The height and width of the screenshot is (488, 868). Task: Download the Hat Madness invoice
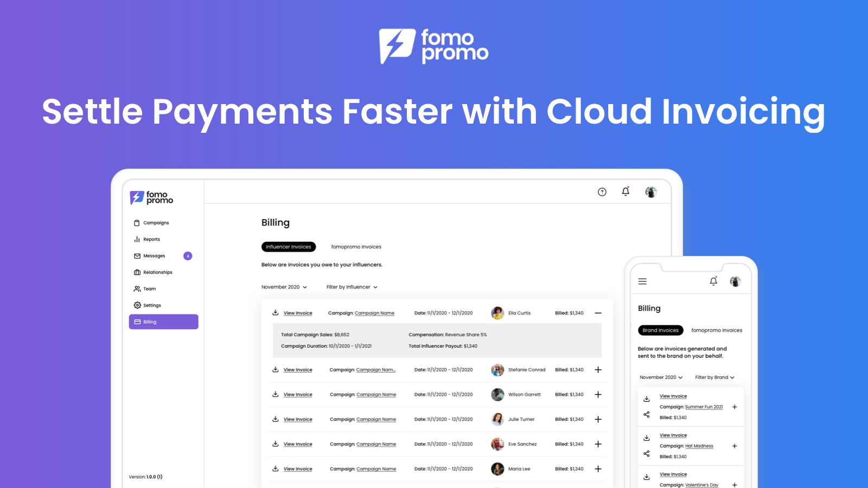646,438
